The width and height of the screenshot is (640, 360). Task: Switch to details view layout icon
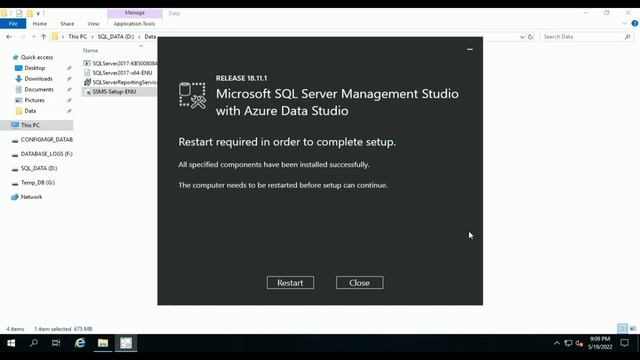coord(622,328)
